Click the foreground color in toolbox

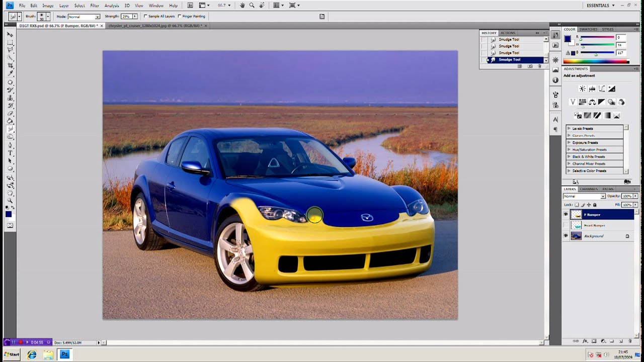pos(9,215)
